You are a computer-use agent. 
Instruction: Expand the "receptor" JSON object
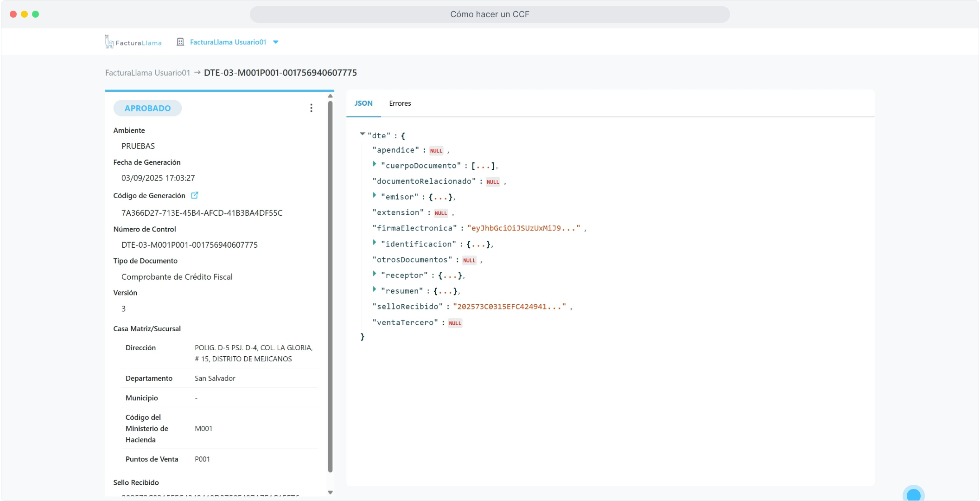(375, 274)
